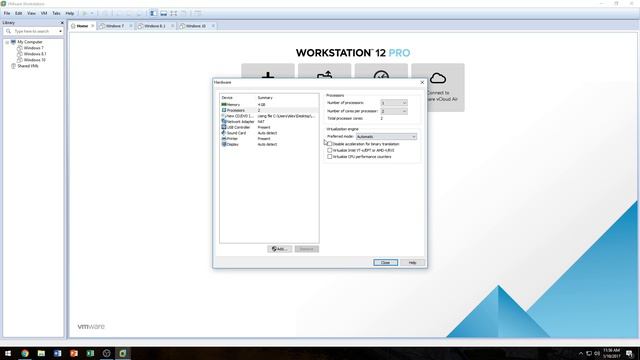The width and height of the screenshot is (640, 360).
Task: Click the taskbar clock showing 11:36 AM
Action: tap(611, 353)
